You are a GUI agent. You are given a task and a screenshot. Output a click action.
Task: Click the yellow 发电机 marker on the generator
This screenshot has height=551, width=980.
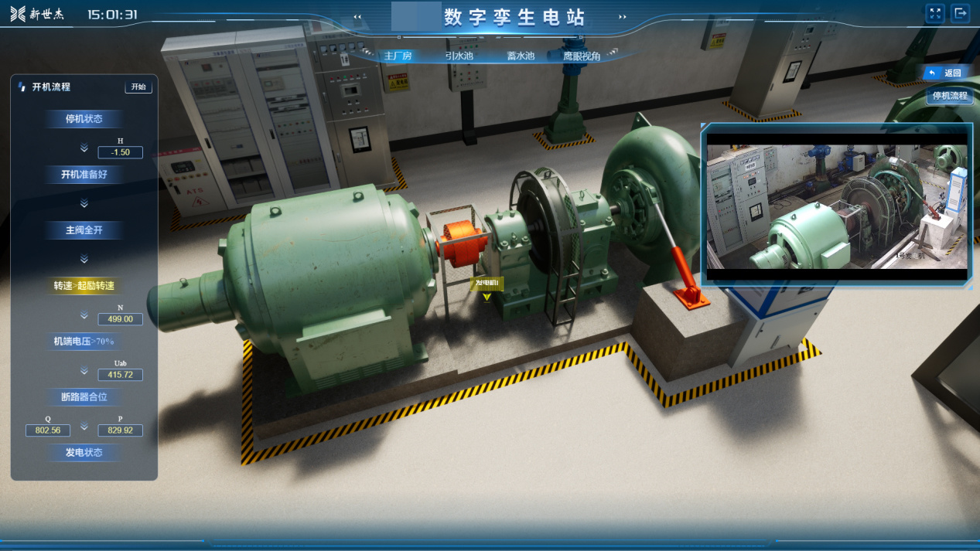pos(487,284)
